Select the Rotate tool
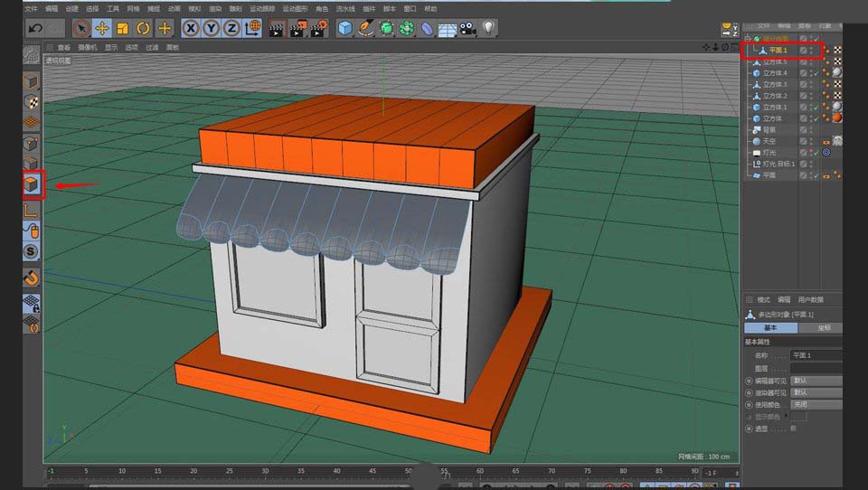 143,28
